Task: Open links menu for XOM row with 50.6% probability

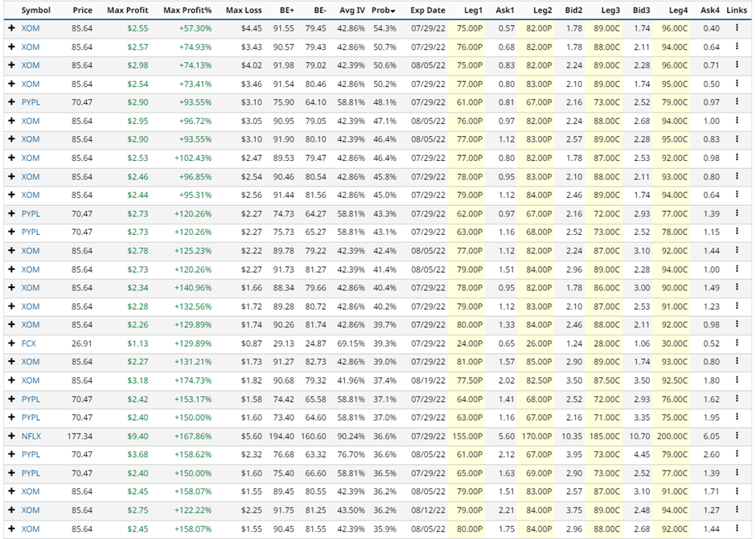Action: [x=737, y=65]
